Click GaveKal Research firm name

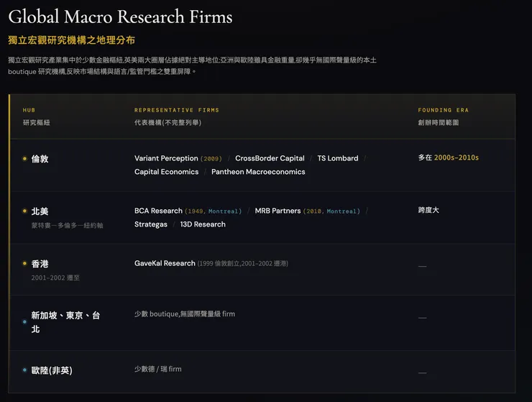click(165, 263)
